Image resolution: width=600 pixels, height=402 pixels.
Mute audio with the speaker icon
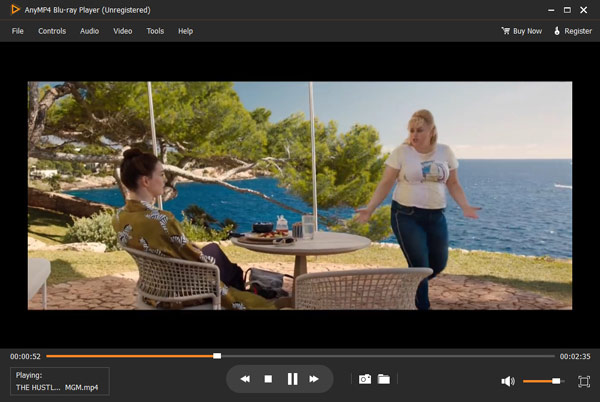tap(508, 381)
